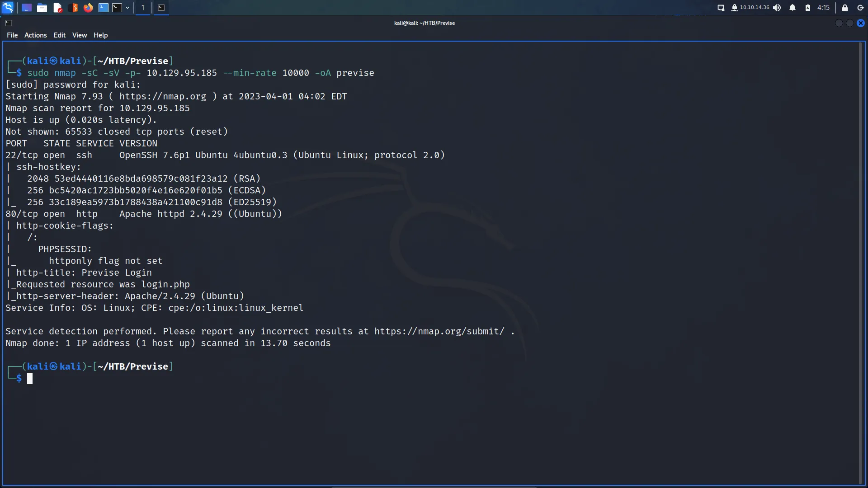Launch the text editor from panel
Viewport: 868px width, 488px height.
point(57,8)
